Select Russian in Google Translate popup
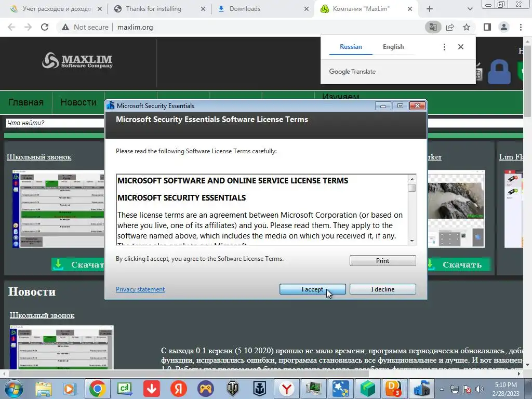Screen dimensions: 532x399 coord(351,47)
